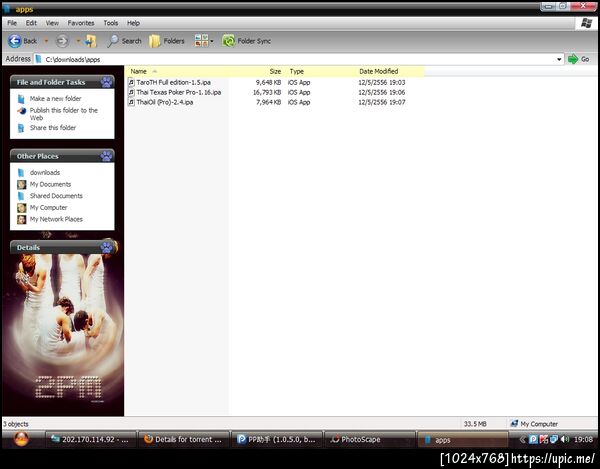Open the File menu
Image resolution: width=600 pixels, height=469 pixels.
12,23
